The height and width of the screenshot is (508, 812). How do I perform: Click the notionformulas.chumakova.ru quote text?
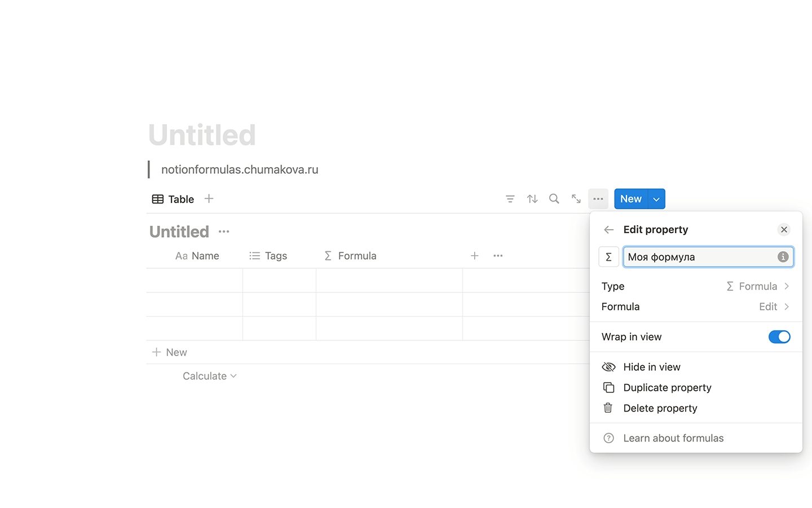(x=240, y=169)
